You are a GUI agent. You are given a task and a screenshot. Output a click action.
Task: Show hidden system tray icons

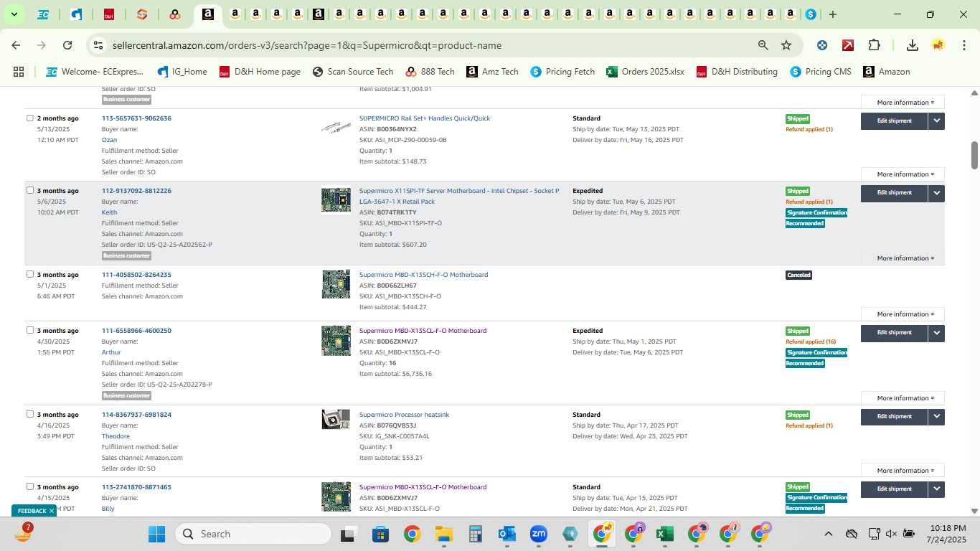pyautogui.click(x=828, y=534)
